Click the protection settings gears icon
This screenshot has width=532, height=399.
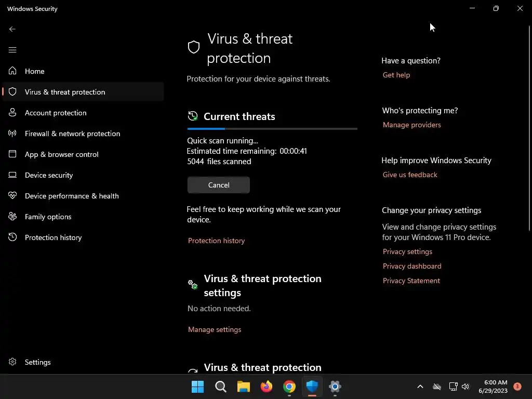coord(192,284)
